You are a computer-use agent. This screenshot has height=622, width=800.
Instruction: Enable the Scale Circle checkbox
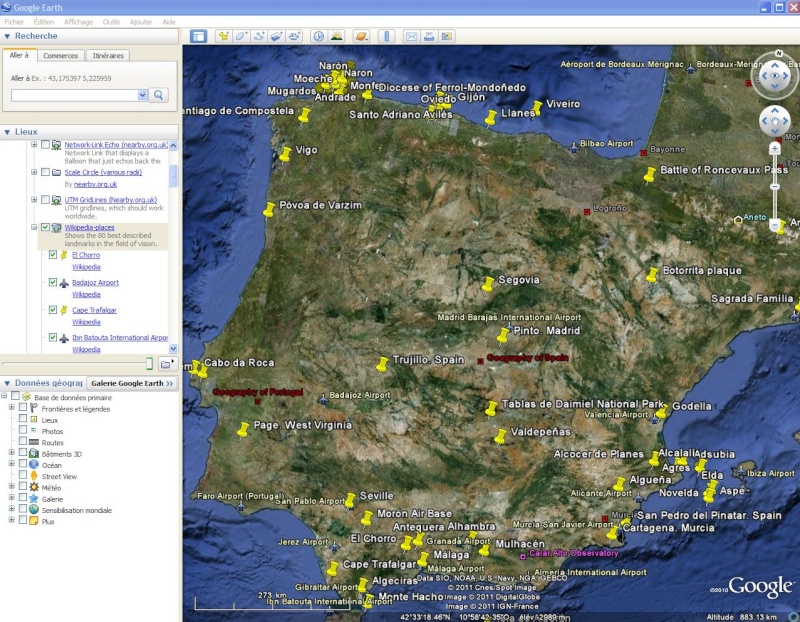click(45, 172)
